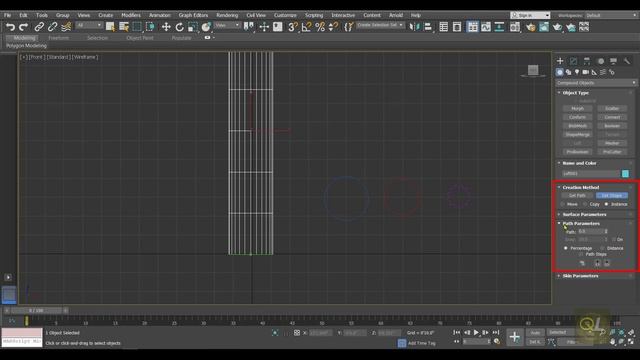Screen dimensions: 640x360
Task: Toggle the Auto Key button
Action: [x=535, y=333]
